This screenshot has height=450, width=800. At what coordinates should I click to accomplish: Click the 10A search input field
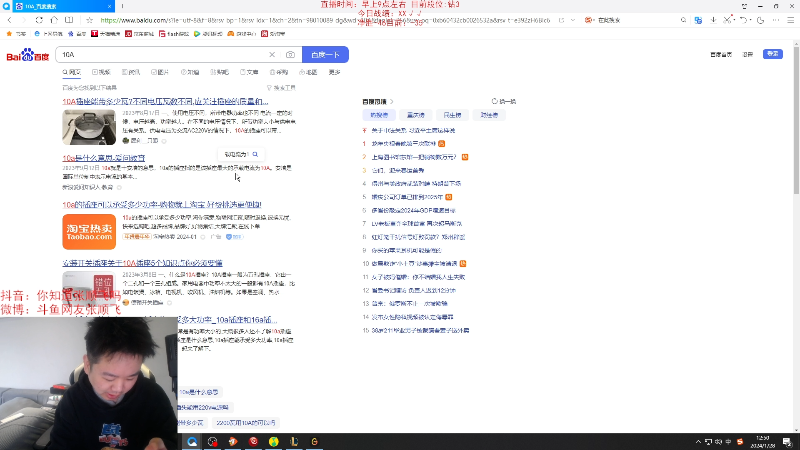tap(163, 55)
